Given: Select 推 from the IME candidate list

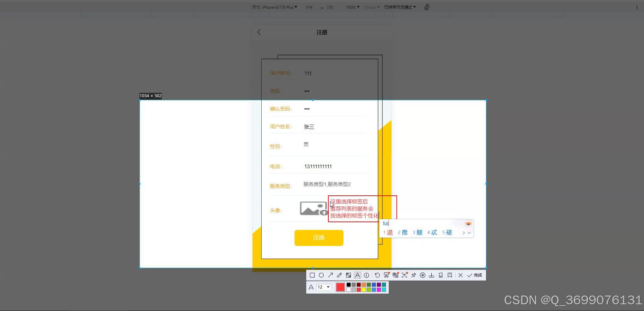Looking at the screenshot, I should tap(404, 232).
